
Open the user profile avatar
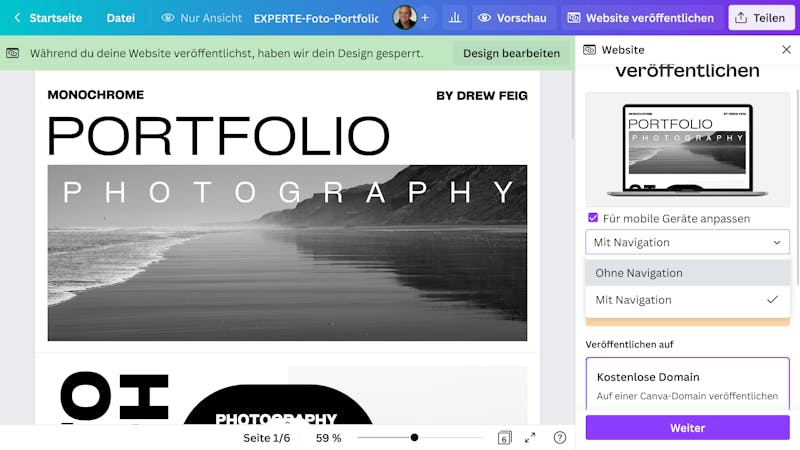pyautogui.click(x=405, y=18)
